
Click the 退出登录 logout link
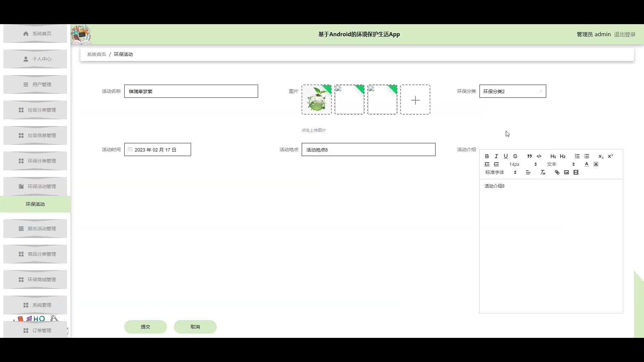tap(625, 35)
